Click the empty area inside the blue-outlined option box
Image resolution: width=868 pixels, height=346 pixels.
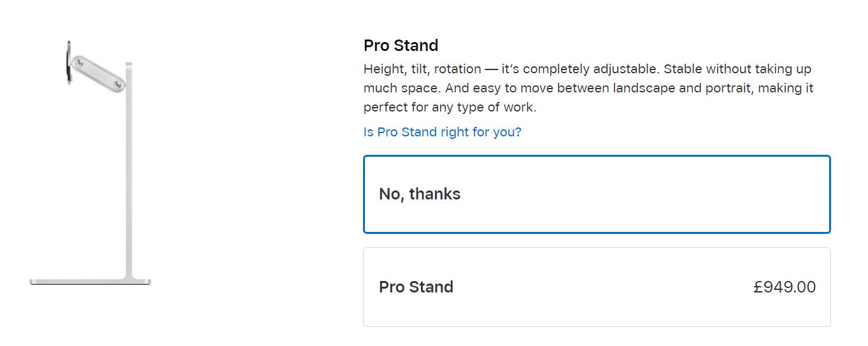pyautogui.click(x=643, y=194)
